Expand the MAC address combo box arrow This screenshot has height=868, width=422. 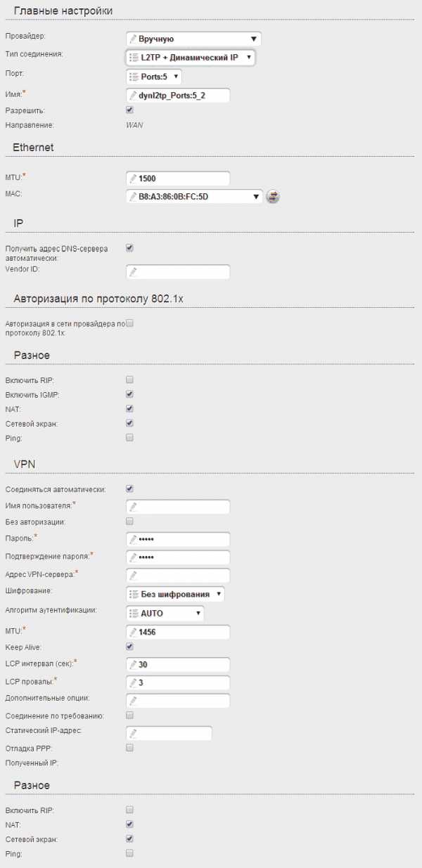(x=257, y=197)
